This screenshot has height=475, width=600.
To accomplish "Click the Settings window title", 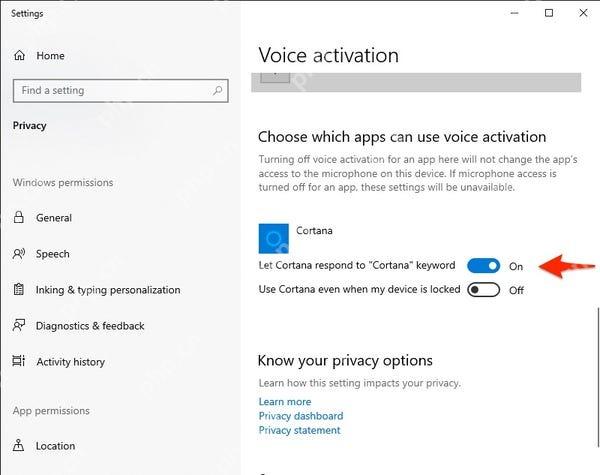I will tap(27, 13).
